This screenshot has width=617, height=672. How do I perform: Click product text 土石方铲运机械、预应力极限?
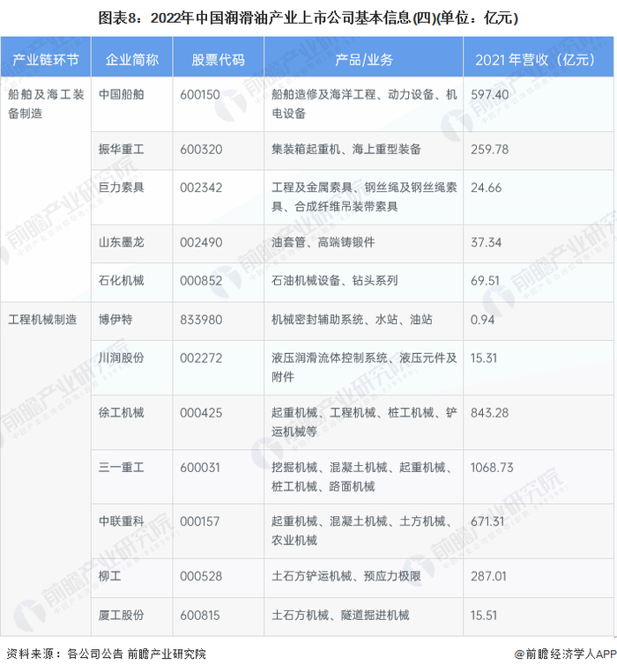tap(346, 576)
